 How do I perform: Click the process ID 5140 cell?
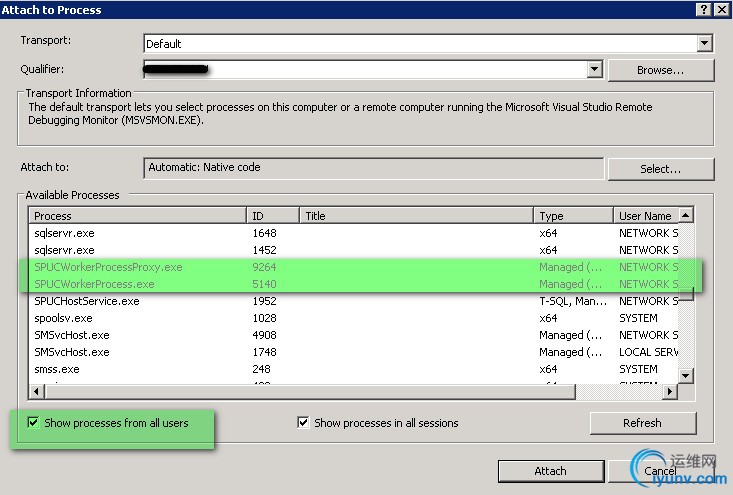point(264,284)
